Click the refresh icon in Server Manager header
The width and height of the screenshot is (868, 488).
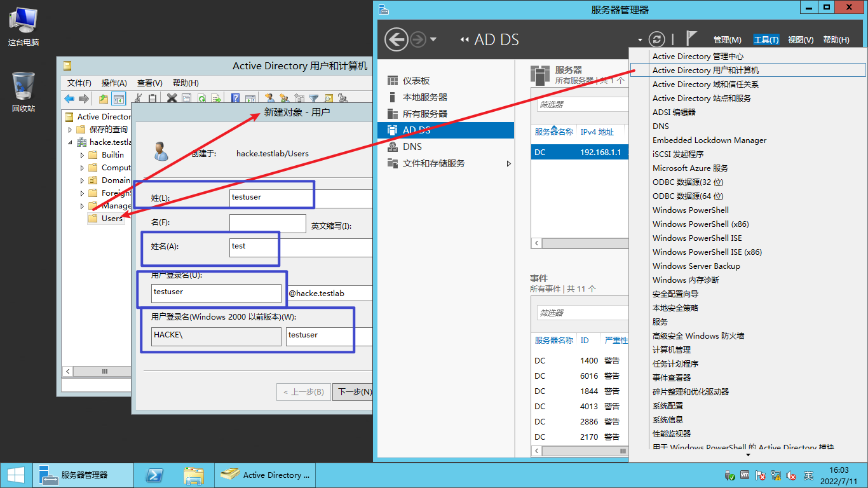point(656,39)
